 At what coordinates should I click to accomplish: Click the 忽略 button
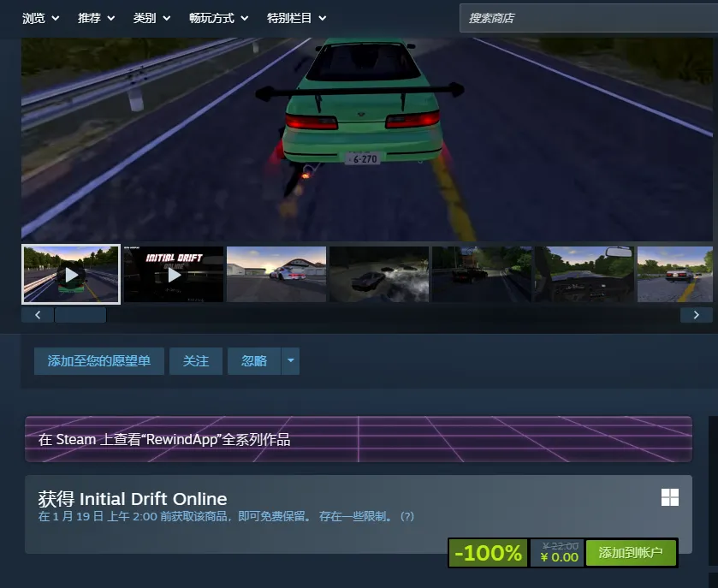pyautogui.click(x=254, y=361)
